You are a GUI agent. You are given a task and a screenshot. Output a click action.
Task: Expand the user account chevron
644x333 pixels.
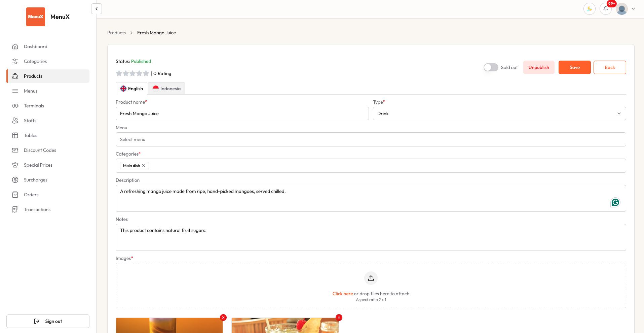point(633,9)
